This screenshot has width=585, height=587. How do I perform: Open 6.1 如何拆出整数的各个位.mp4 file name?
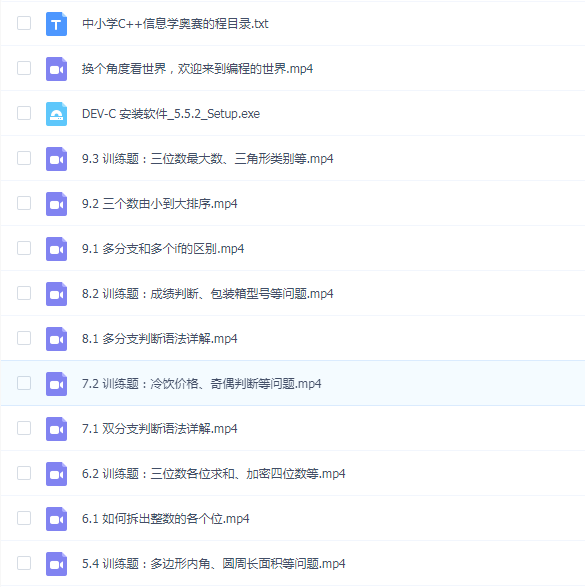pyautogui.click(x=165, y=518)
